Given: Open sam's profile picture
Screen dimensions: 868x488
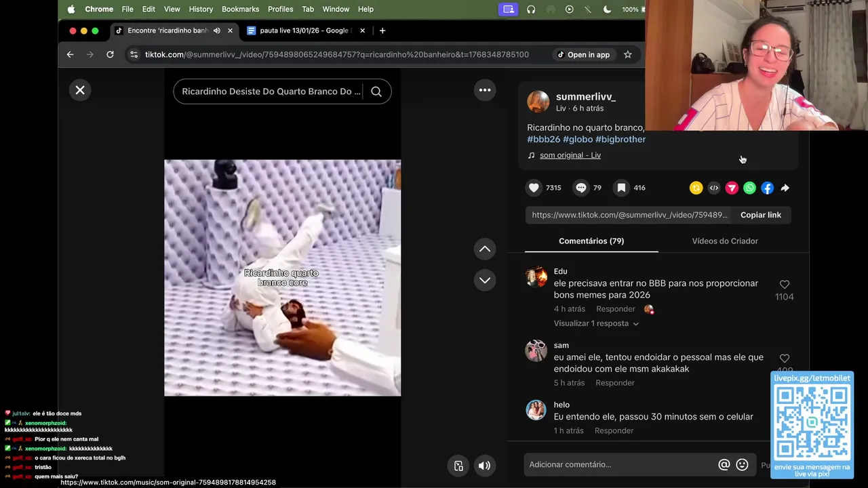Looking at the screenshot, I should pos(536,350).
